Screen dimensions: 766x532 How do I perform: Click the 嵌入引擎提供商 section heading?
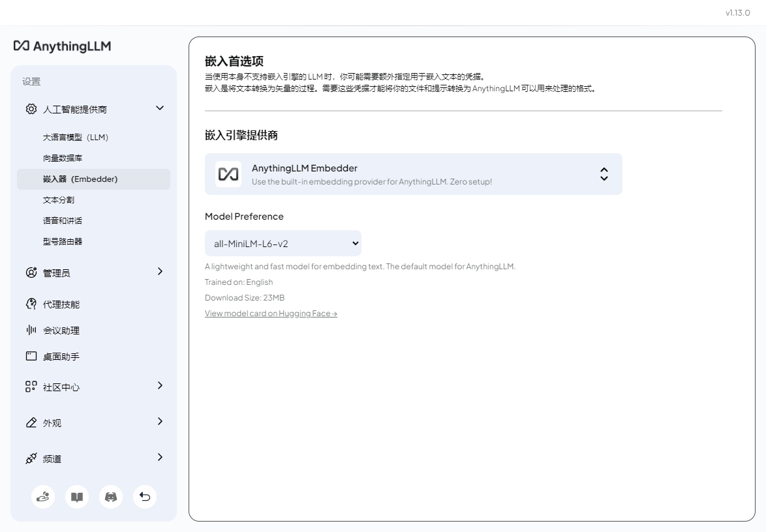tap(241, 135)
